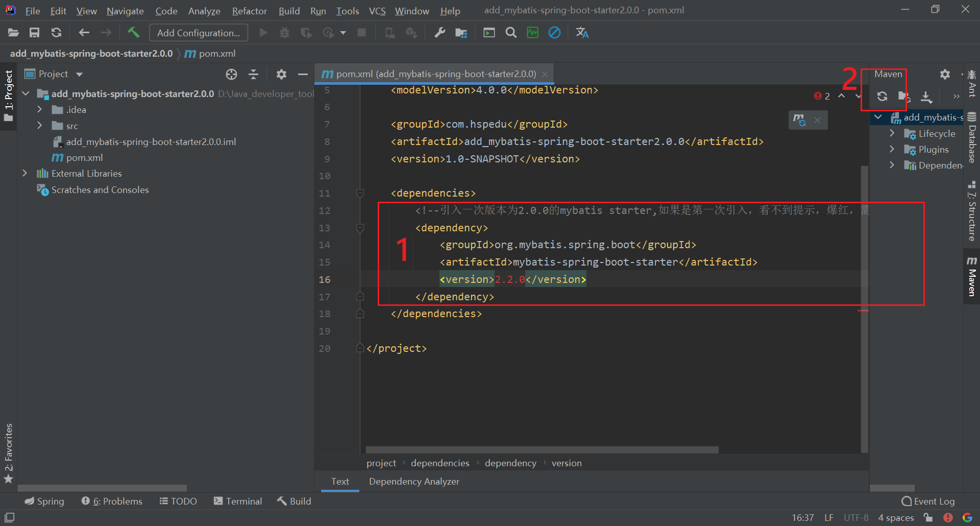Open the Refactor menu
980x526 pixels.
point(249,11)
